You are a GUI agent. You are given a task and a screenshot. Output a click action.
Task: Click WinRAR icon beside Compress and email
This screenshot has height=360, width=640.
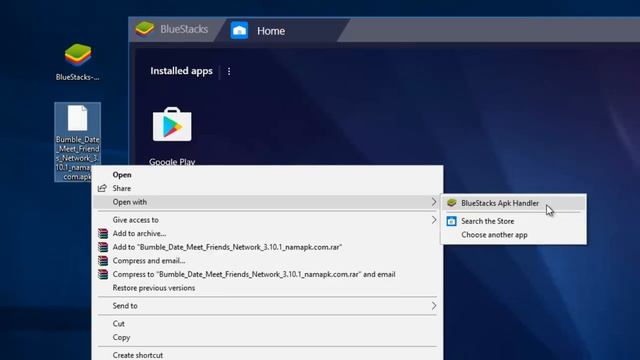[x=103, y=260]
